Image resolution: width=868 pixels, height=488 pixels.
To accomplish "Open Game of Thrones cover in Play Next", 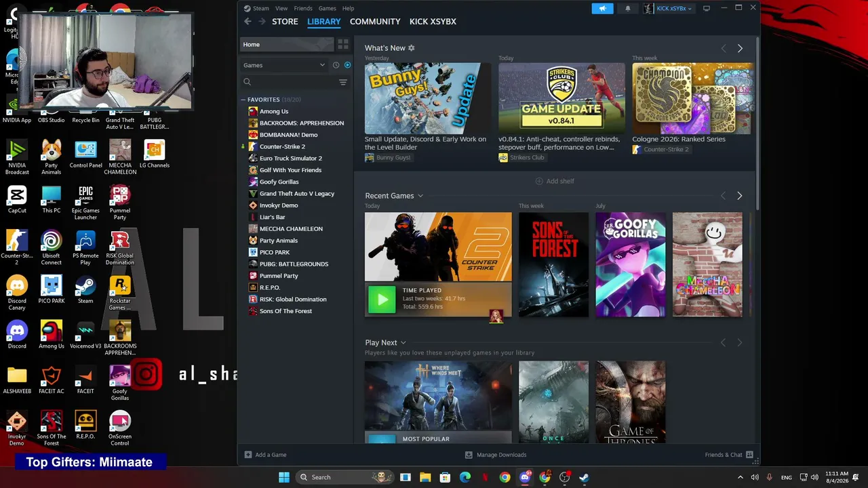I will click(631, 402).
